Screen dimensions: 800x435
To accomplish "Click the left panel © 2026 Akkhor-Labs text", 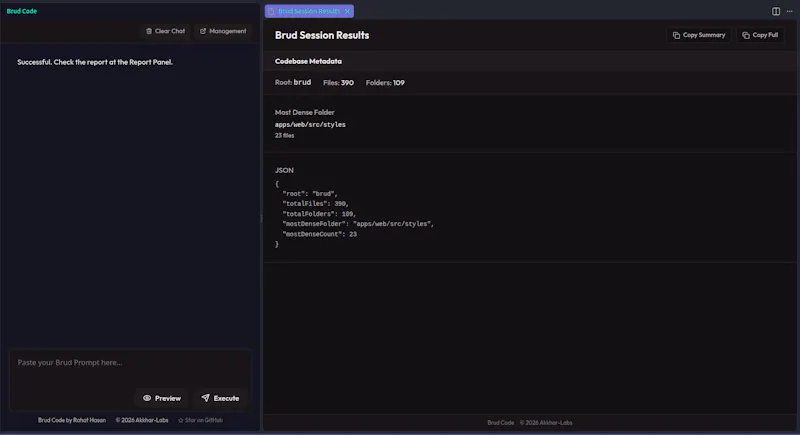I will 142,420.
